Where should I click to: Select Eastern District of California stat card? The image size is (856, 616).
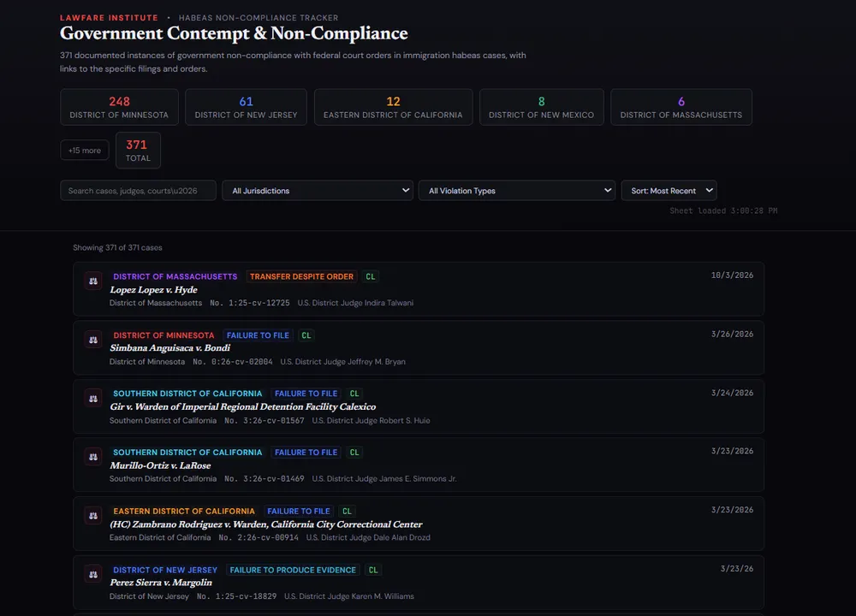pyautogui.click(x=393, y=107)
